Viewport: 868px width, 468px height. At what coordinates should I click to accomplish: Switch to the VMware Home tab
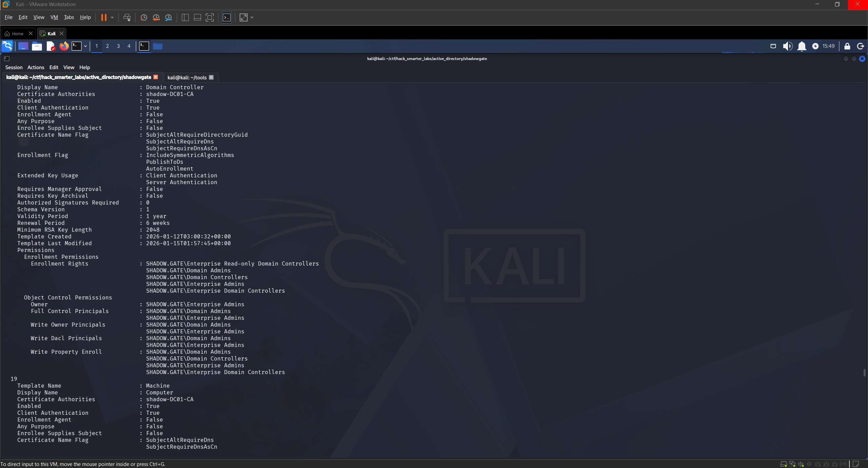(x=18, y=34)
